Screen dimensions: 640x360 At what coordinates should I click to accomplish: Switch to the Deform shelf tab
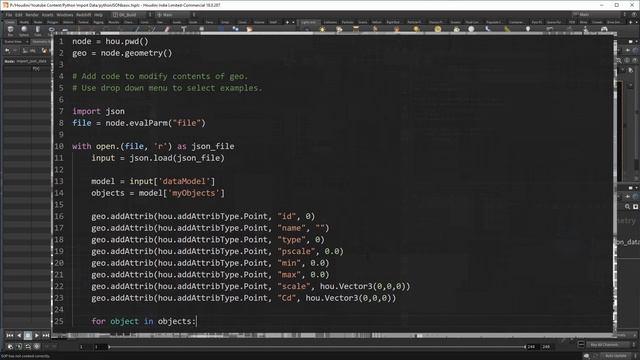tap(68, 22)
